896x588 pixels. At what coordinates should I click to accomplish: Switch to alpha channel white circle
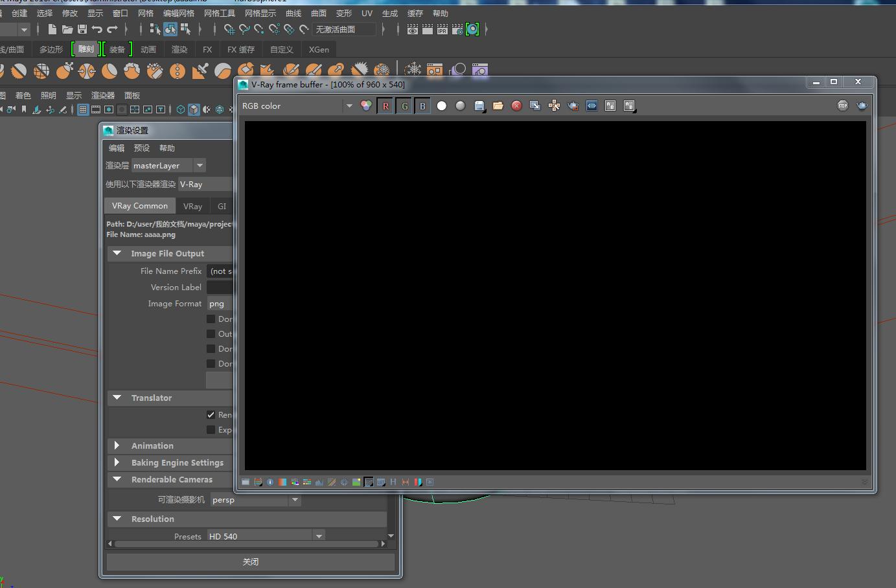[x=442, y=106]
